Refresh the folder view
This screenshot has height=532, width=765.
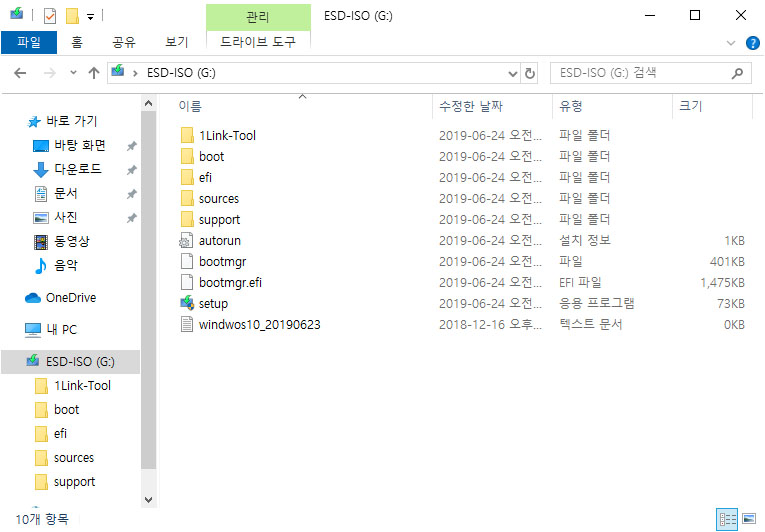click(x=529, y=74)
